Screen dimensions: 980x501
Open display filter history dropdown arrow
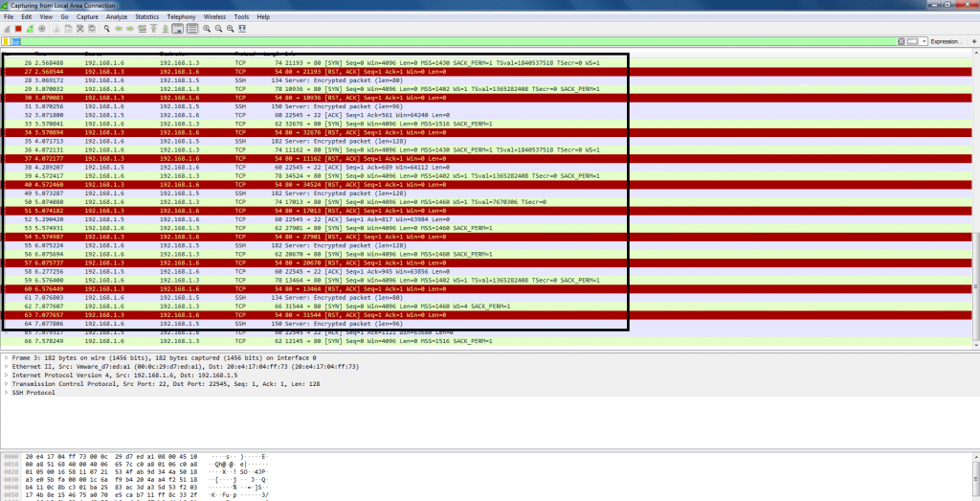[924, 41]
